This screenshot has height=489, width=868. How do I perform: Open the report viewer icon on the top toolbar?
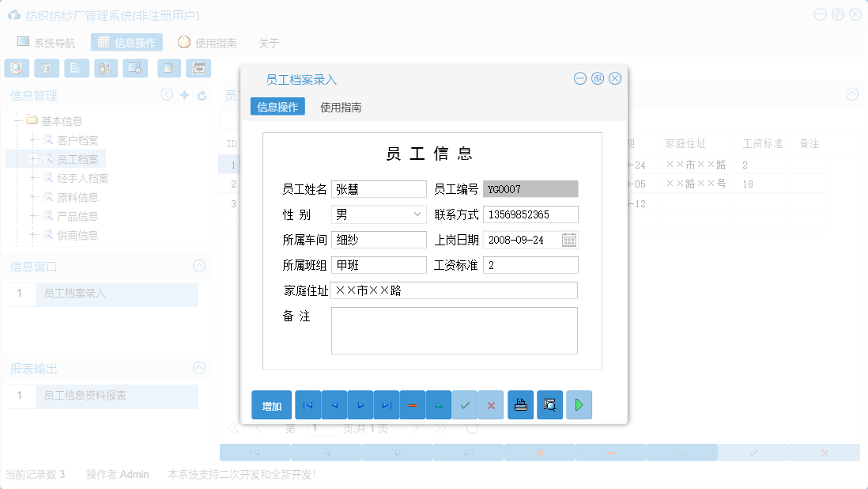pyautogui.click(x=198, y=68)
